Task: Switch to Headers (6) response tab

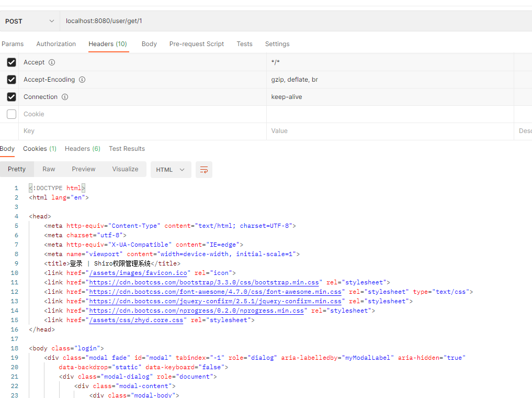Action: (82, 149)
